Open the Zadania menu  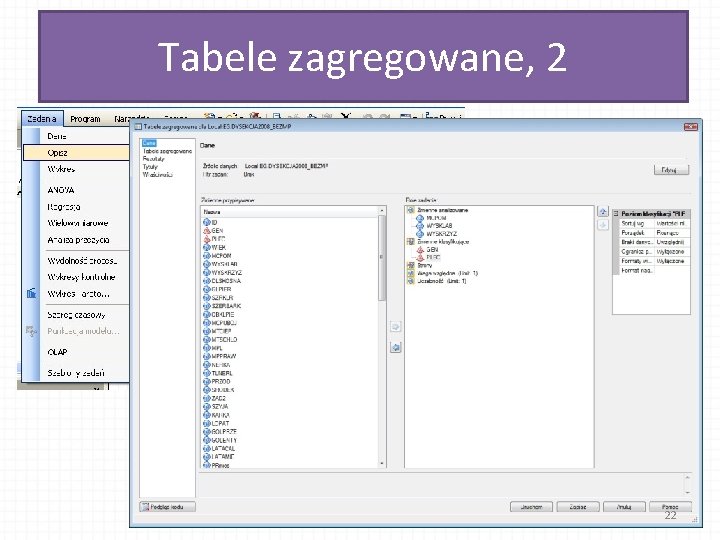42,119
